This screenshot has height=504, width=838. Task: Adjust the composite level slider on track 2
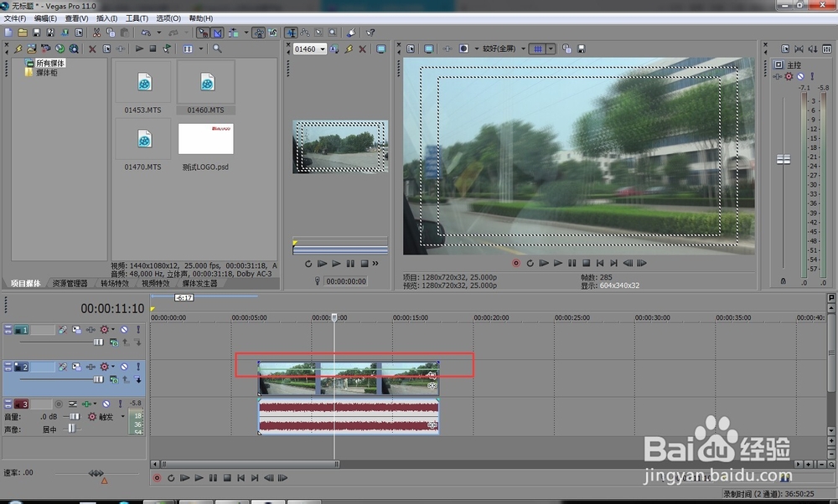click(x=98, y=379)
